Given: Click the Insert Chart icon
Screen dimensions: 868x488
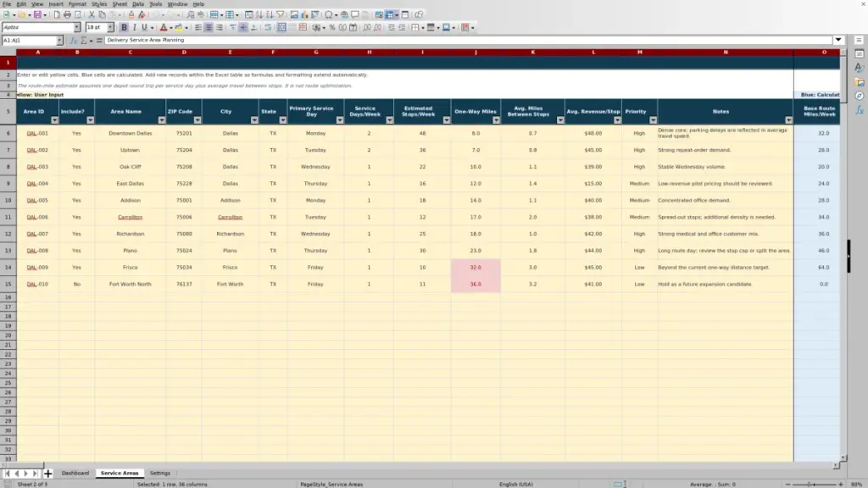Looking at the screenshot, I should tap(304, 14).
